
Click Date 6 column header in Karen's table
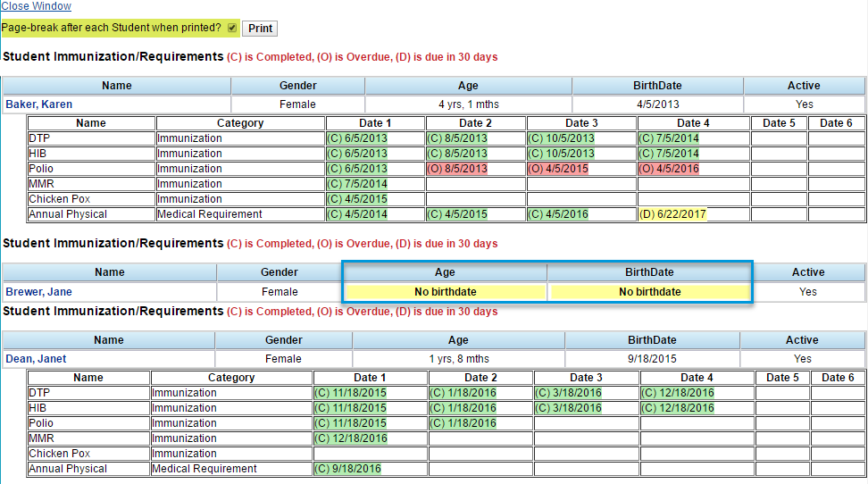[836, 123]
